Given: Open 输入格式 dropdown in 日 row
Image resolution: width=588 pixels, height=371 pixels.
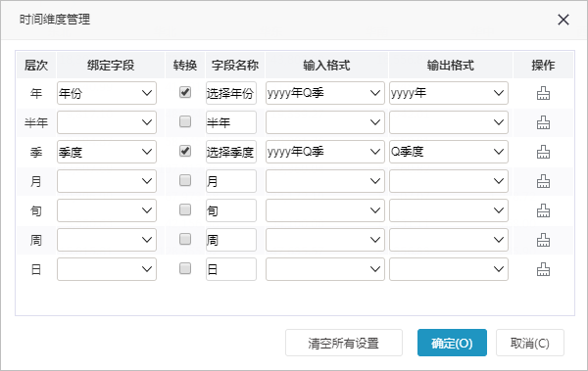Looking at the screenshot, I should (x=325, y=269).
